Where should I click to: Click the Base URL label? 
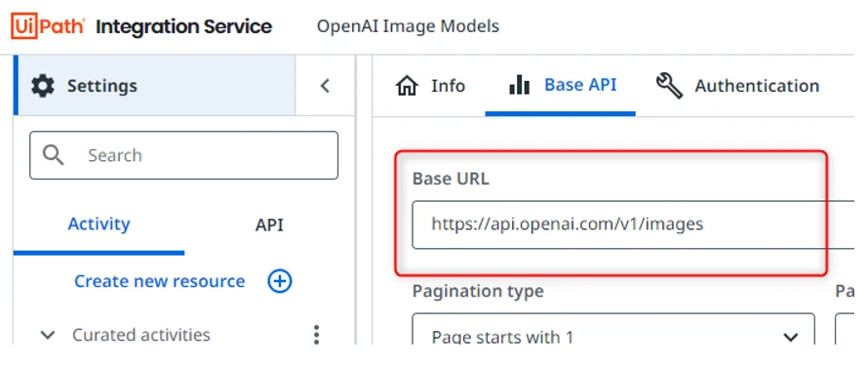[x=451, y=179]
